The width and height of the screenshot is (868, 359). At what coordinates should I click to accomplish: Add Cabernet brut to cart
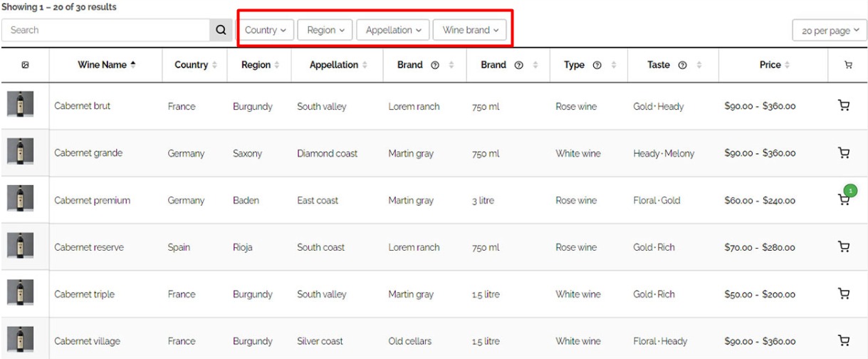[845, 106]
